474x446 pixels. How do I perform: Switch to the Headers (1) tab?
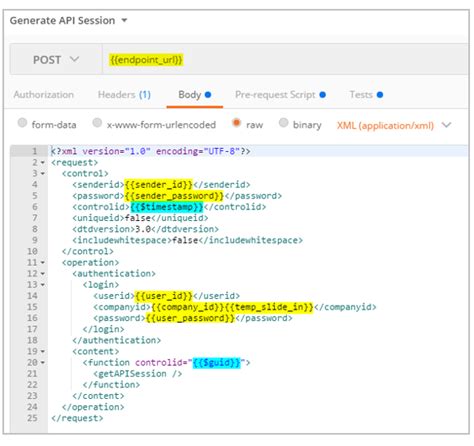[x=124, y=95]
